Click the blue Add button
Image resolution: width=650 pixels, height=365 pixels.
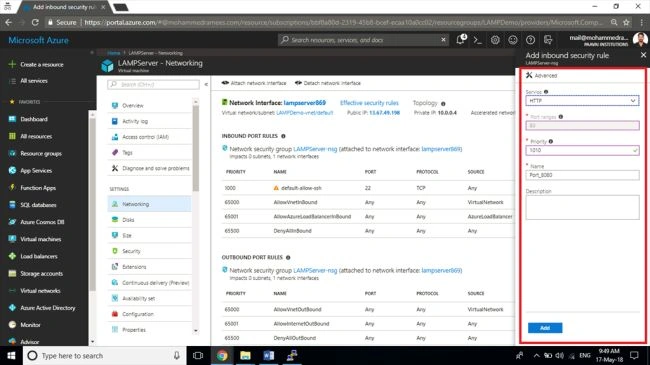(545, 328)
